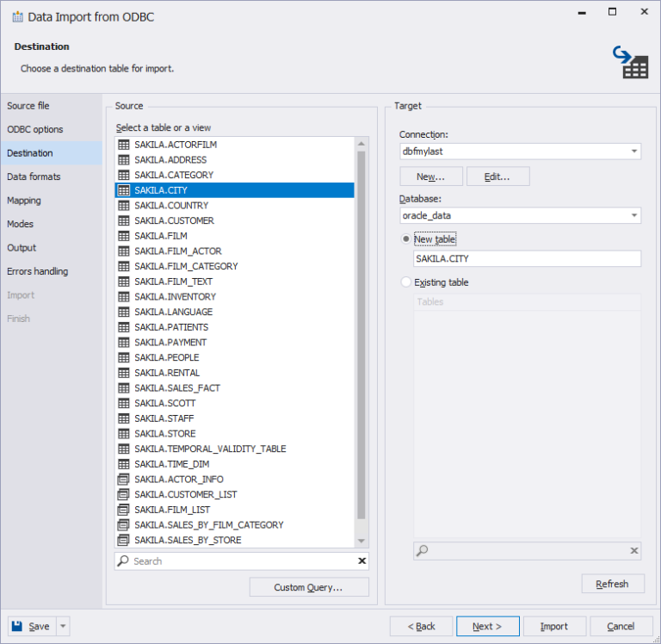
Task: Open the Save button dropdown arrow
Action: click(63, 626)
